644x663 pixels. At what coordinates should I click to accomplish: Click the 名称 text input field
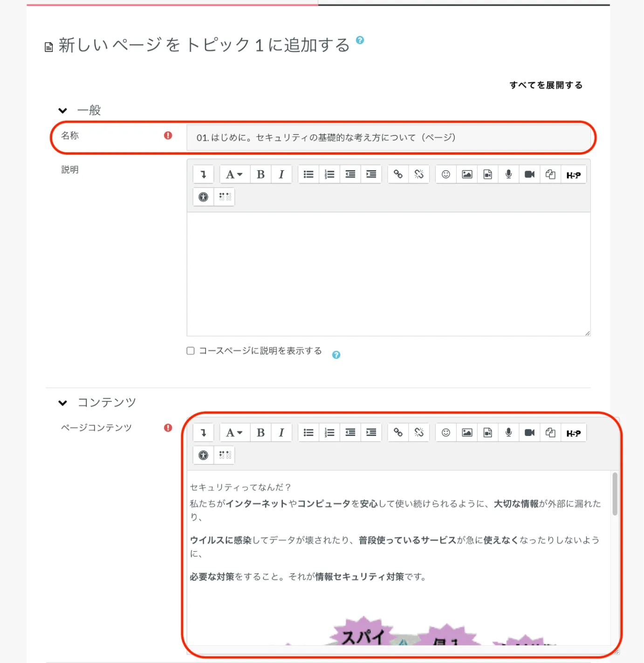tap(388, 138)
